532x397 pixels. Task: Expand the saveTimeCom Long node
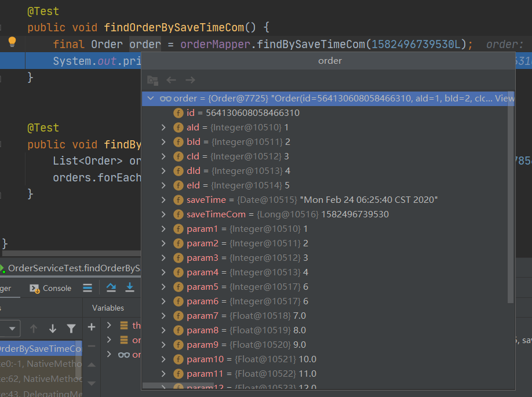[163, 214]
